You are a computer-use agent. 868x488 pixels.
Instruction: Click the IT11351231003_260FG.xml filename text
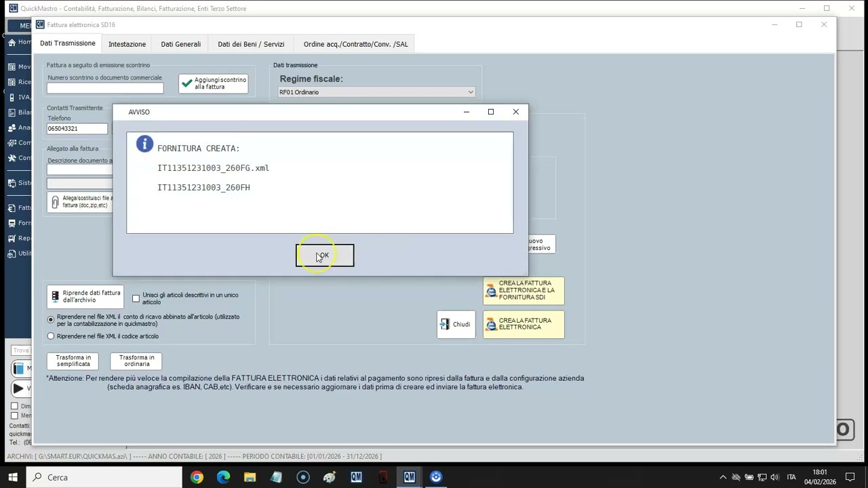tap(213, 168)
